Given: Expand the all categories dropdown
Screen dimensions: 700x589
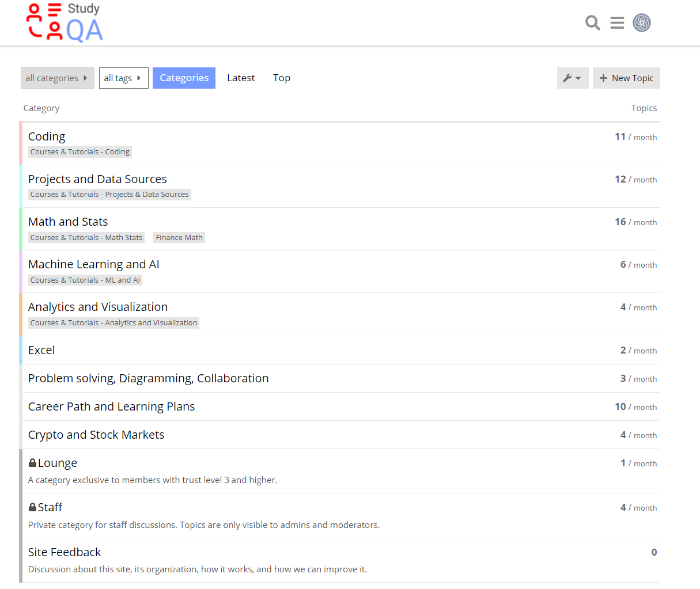Looking at the screenshot, I should click(57, 78).
